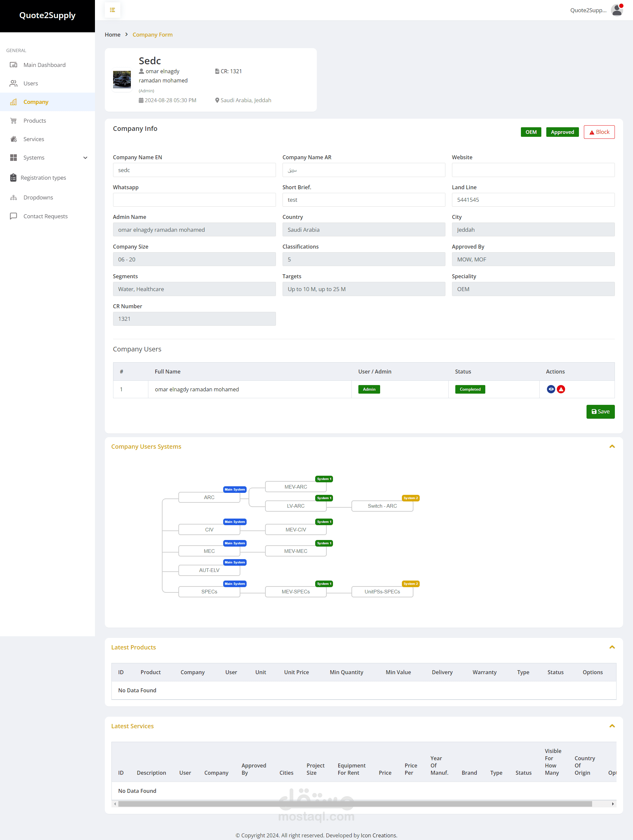
Task: Click the Main Dashboard sidebar icon
Action: tap(14, 65)
